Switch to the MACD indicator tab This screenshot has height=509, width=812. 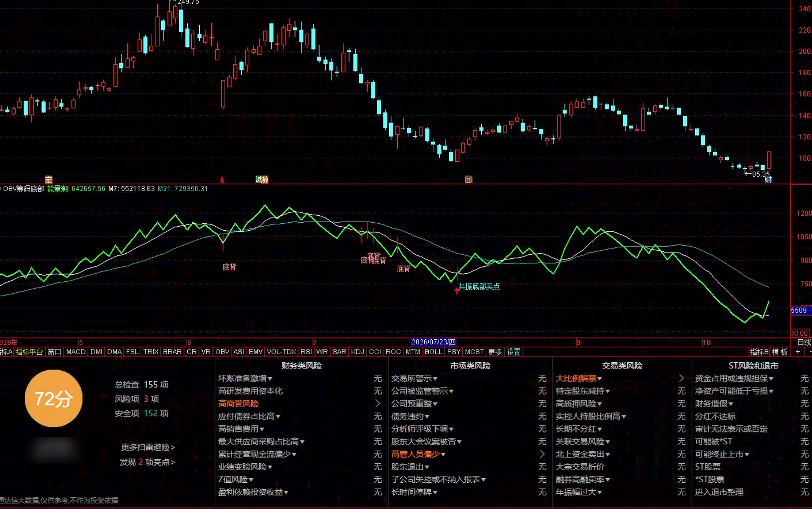tap(76, 352)
